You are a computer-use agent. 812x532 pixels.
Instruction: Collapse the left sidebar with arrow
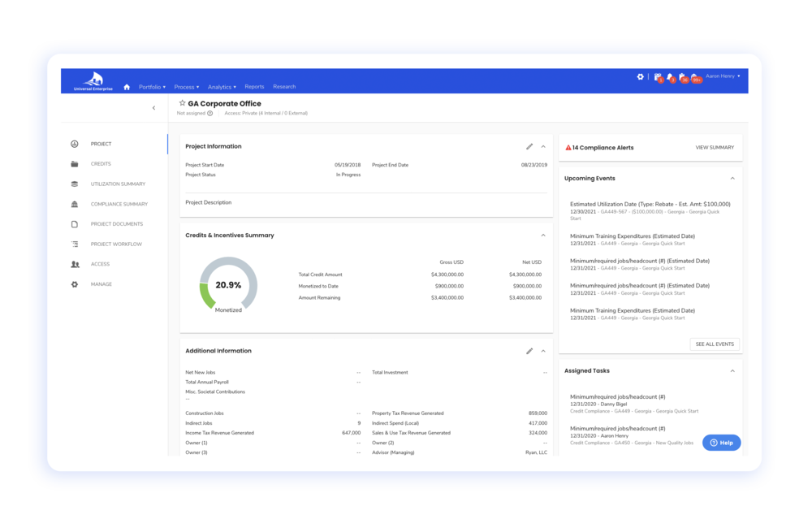(x=153, y=108)
